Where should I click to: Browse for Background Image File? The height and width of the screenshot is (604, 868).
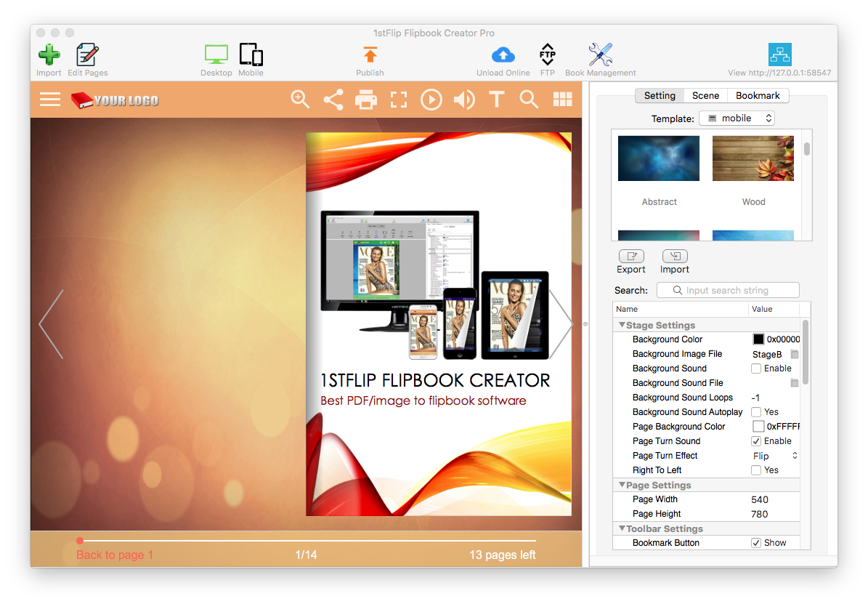(795, 354)
